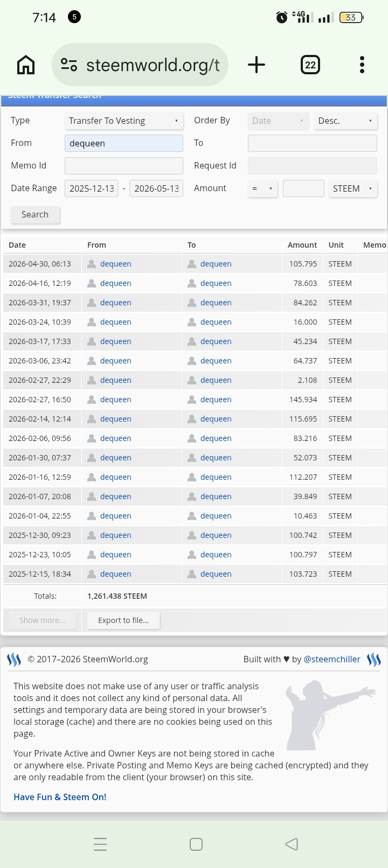Open the amount operator = dropdown

262,188
